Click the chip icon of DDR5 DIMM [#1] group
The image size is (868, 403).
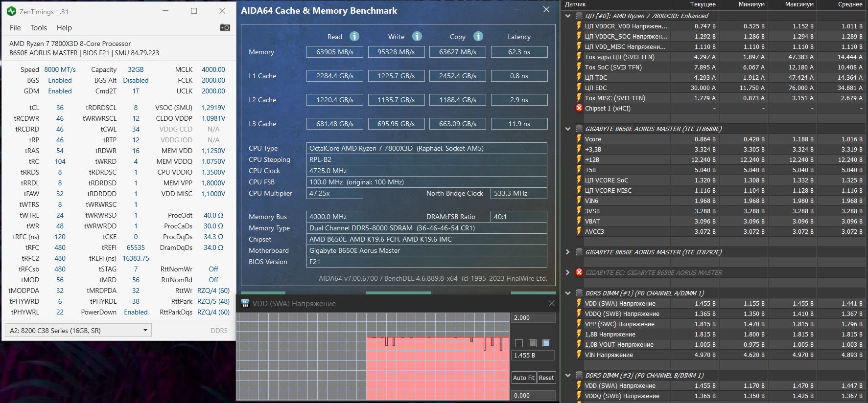(x=579, y=293)
